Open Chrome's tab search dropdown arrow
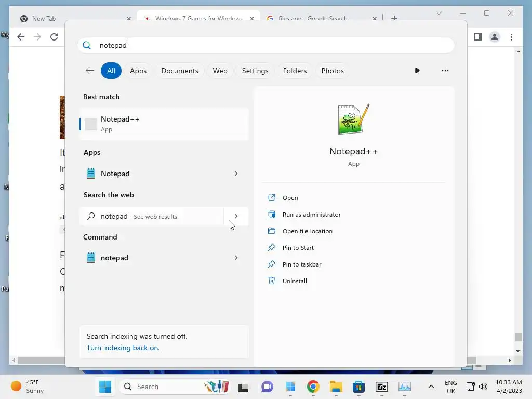Viewport: 532px width, 399px height. [x=438, y=13]
